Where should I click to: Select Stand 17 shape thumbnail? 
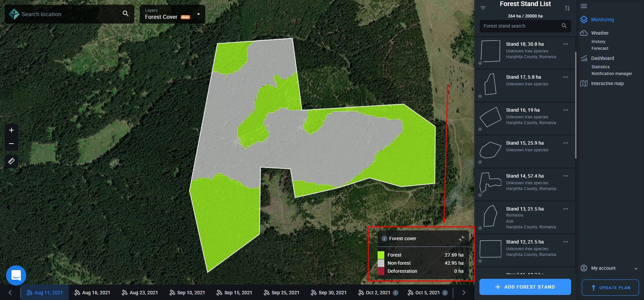tap(490, 84)
